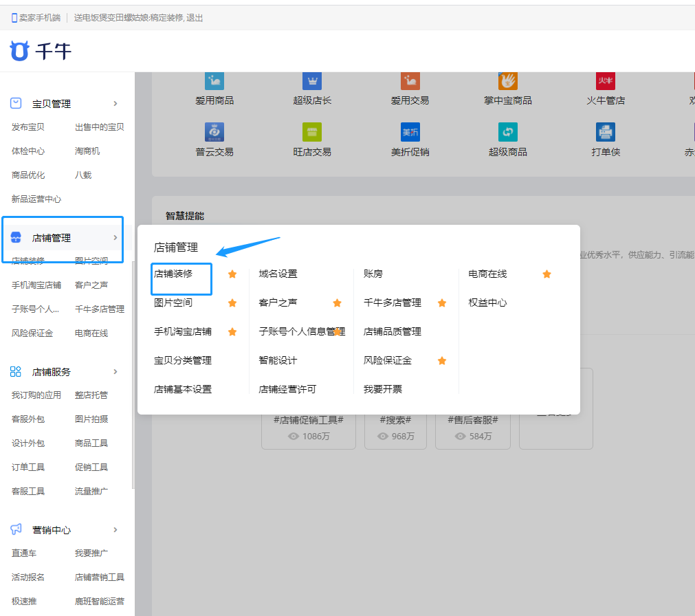This screenshot has width=695, height=616.
Task: Toggle favorite star for 客户之声
Action: (x=338, y=303)
